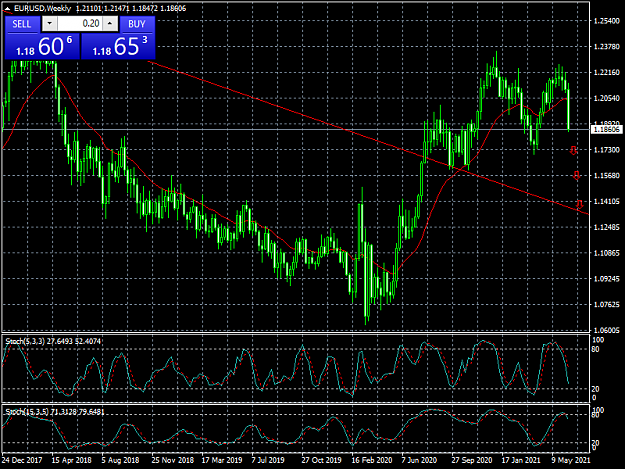
Task: Select the red arrow near 1.15680 level
Action: pyautogui.click(x=576, y=175)
